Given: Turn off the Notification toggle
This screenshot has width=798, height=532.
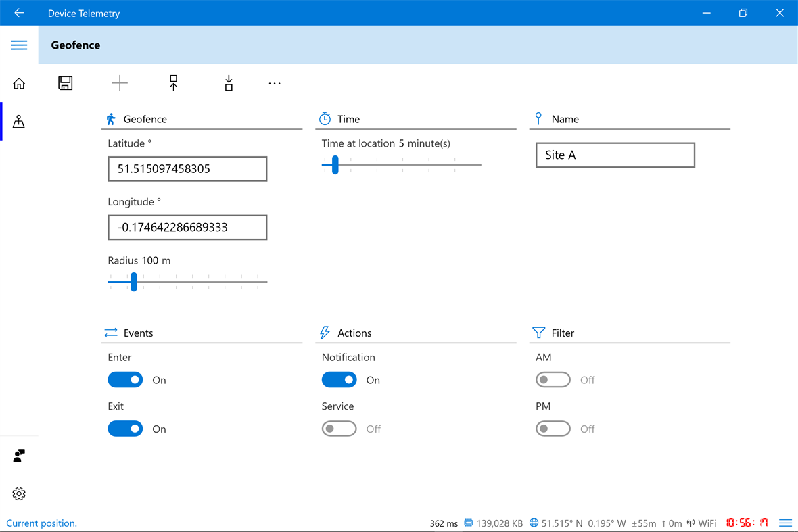Looking at the screenshot, I should 339,379.
